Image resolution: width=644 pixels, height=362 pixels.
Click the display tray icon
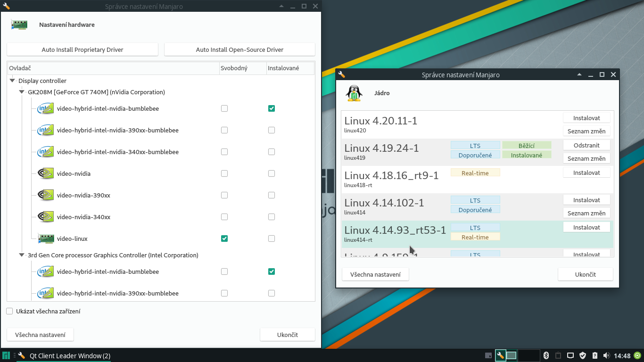click(570, 355)
